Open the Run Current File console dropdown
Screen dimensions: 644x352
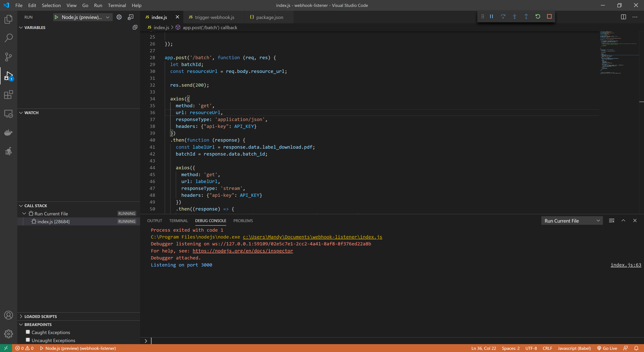[x=572, y=221]
